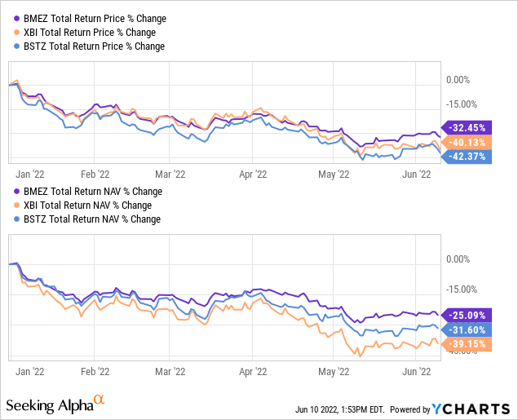Click the blue BSTZ price legend dot
Image resolution: width=518 pixels, height=420 pixels.
coord(16,46)
